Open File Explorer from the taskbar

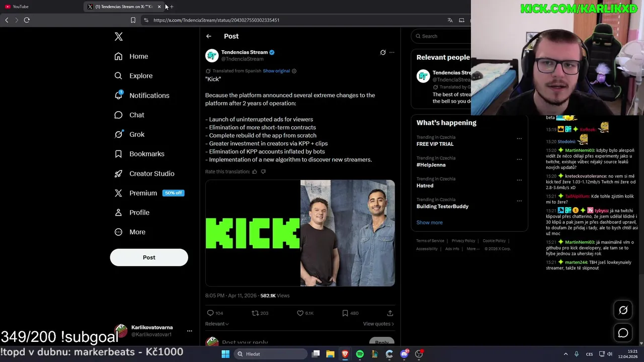pyautogui.click(x=330, y=354)
